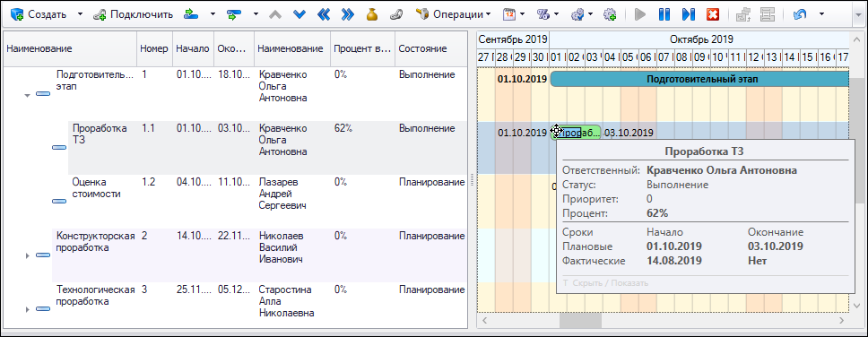
Task: Open the gears-checkmark dropdown arrow
Action: click(x=591, y=15)
